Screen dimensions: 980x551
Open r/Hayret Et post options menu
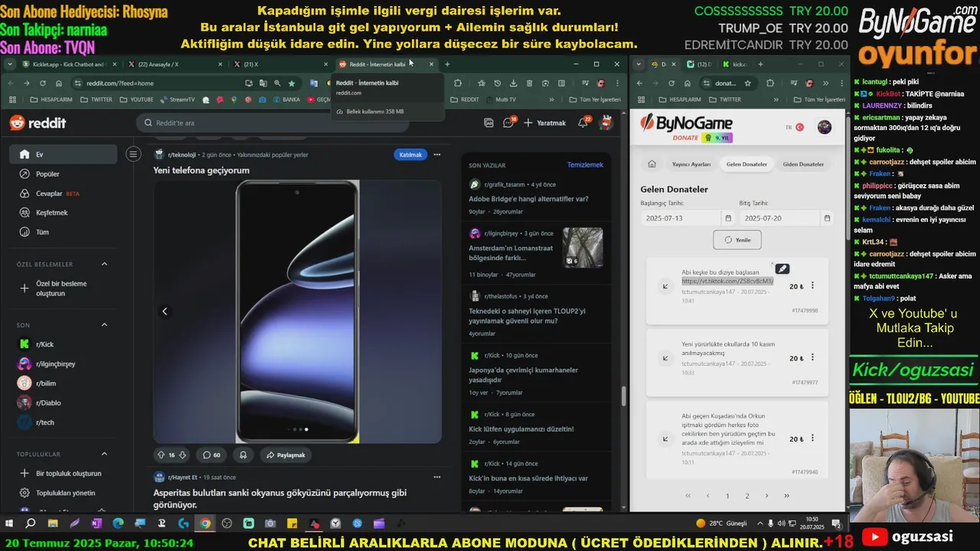click(x=437, y=477)
